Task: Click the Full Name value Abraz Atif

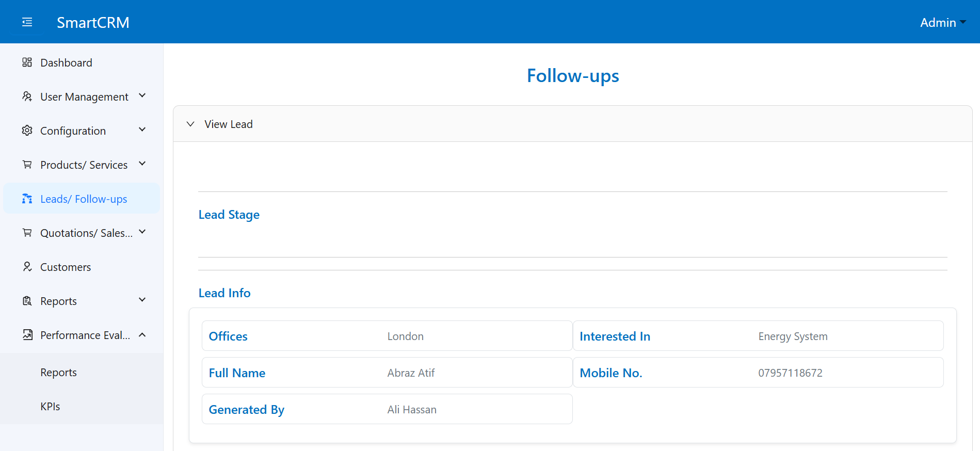Action: [x=411, y=373]
